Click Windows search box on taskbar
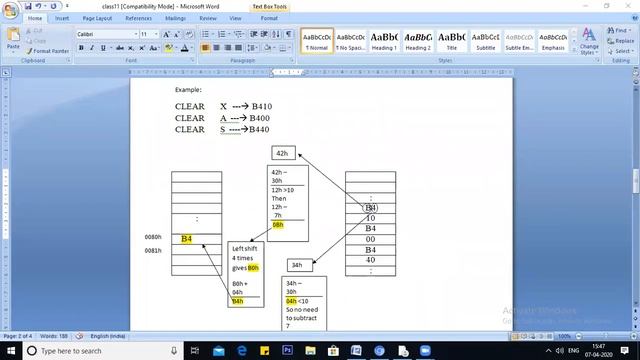The height and width of the screenshot is (360, 640). (x=101, y=351)
